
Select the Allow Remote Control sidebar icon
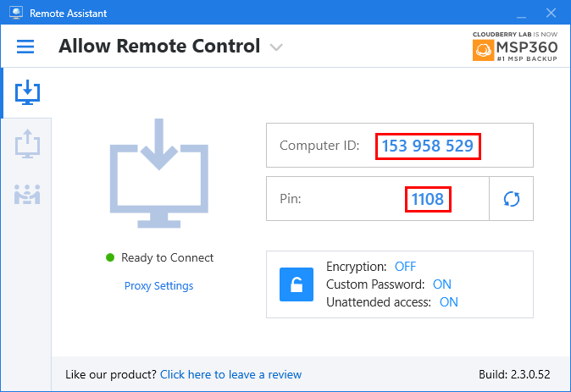(27, 92)
